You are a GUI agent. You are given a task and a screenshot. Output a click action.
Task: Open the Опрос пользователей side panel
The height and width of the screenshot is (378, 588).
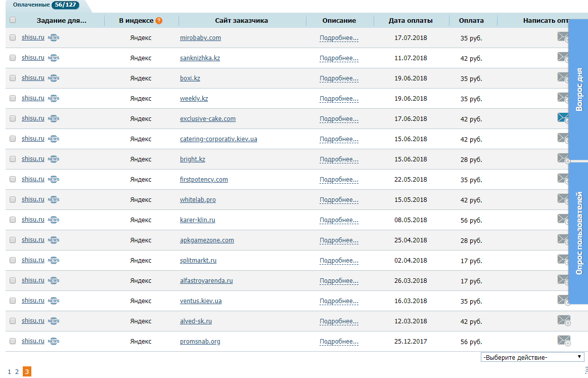coord(578,233)
